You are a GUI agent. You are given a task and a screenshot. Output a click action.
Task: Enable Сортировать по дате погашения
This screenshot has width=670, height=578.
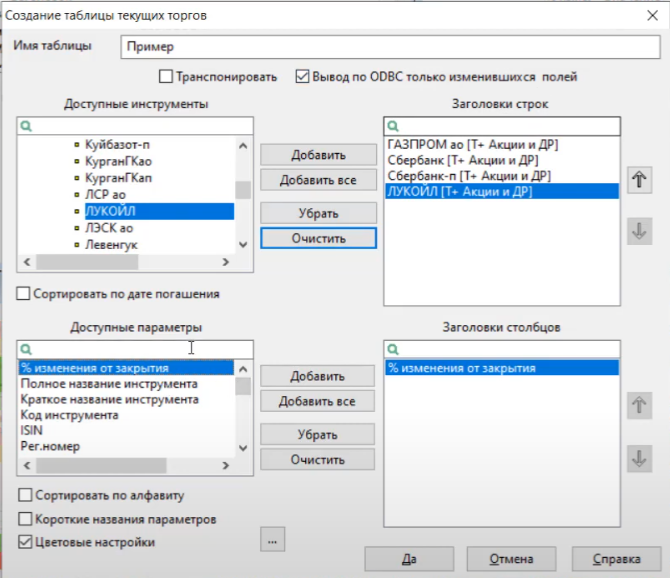pos(24,294)
